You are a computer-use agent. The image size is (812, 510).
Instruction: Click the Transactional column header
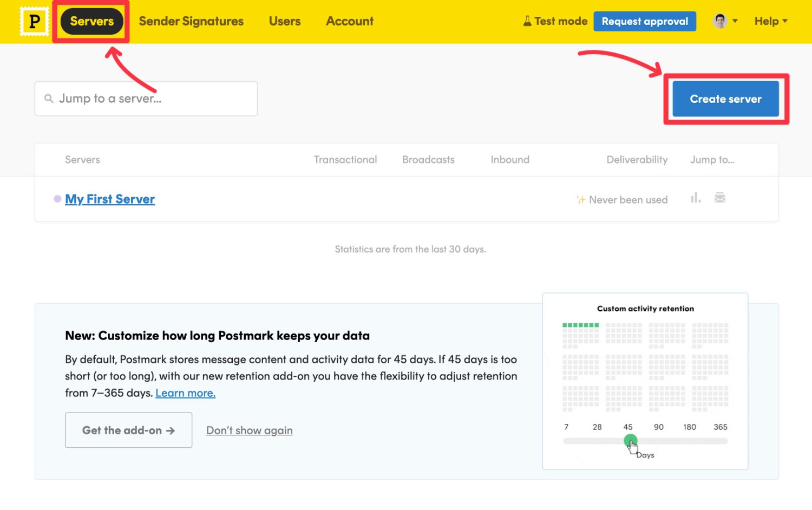(345, 160)
